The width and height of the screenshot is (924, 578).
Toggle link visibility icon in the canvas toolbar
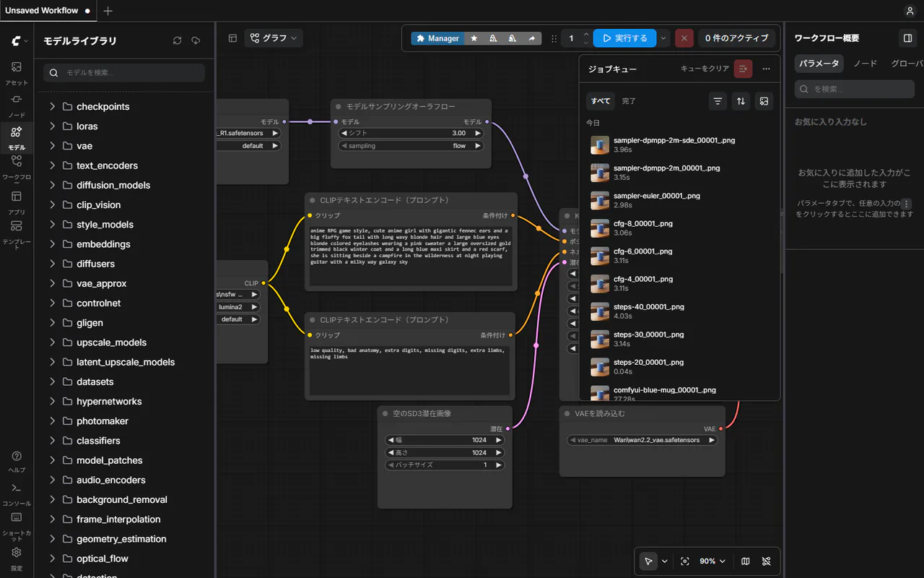(767, 561)
